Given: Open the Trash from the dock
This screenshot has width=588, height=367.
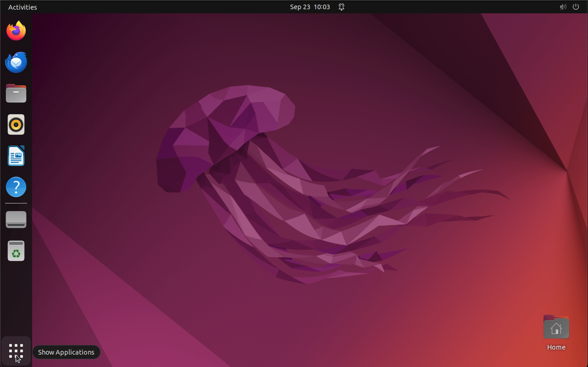Looking at the screenshot, I should click(16, 251).
